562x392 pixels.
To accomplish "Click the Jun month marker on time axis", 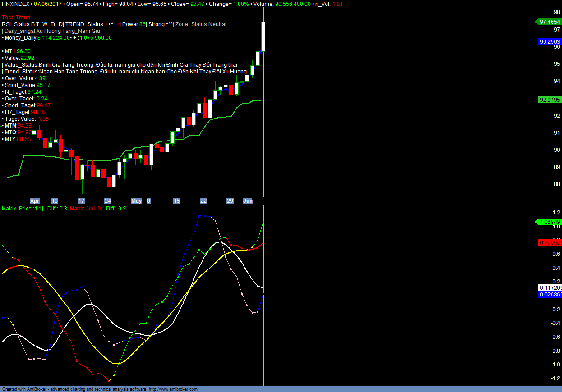I will [248, 201].
